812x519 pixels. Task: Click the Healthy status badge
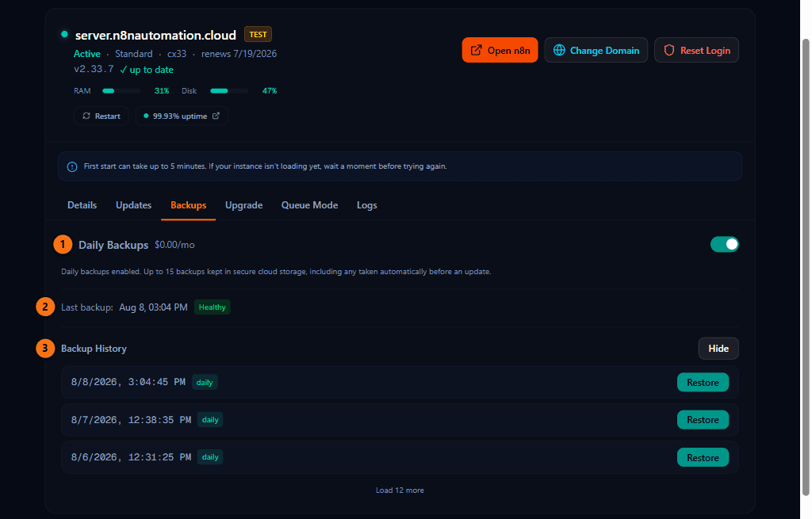pos(213,307)
